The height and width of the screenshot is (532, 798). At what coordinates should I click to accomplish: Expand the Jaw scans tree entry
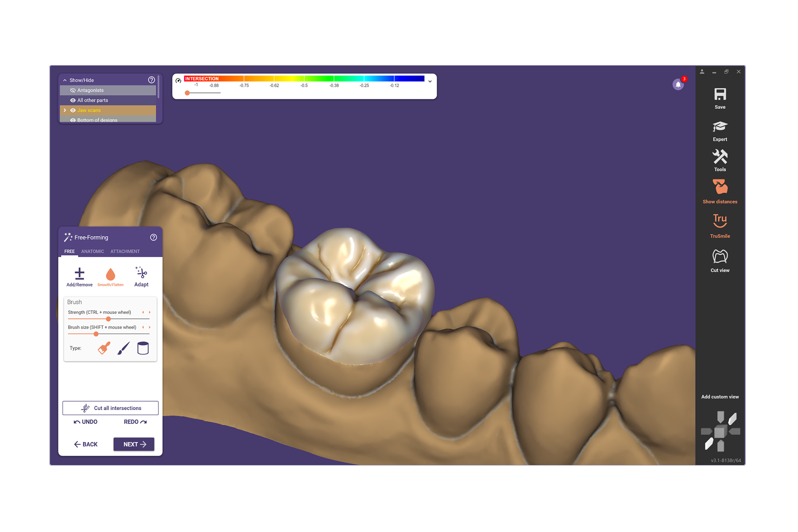tap(65, 110)
